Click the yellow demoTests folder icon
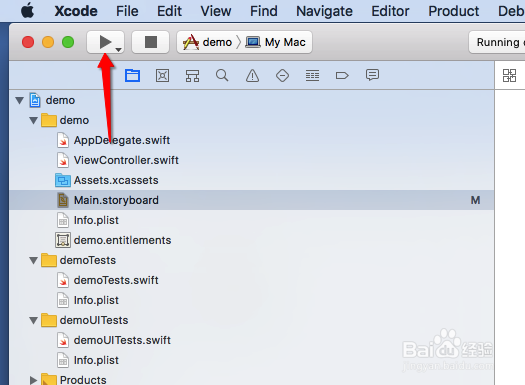The width and height of the screenshot is (525, 385). click(x=49, y=260)
